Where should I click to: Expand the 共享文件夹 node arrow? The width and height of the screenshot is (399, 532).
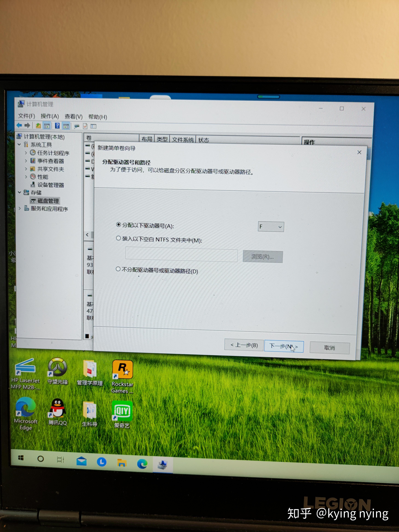tap(26, 169)
